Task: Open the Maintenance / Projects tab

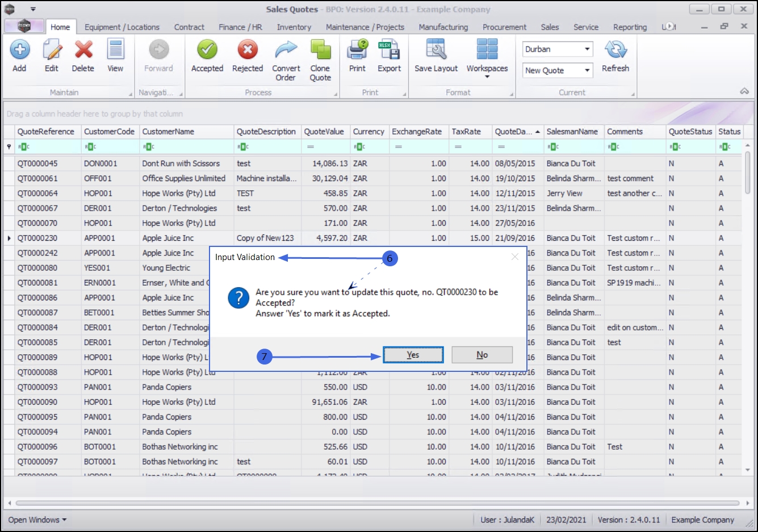Action: [x=365, y=27]
